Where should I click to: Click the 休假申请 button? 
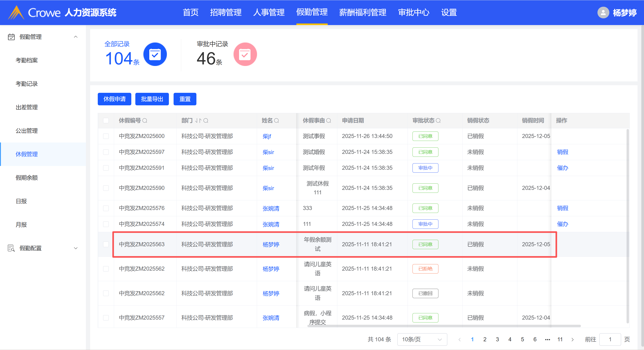tap(114, 99)
